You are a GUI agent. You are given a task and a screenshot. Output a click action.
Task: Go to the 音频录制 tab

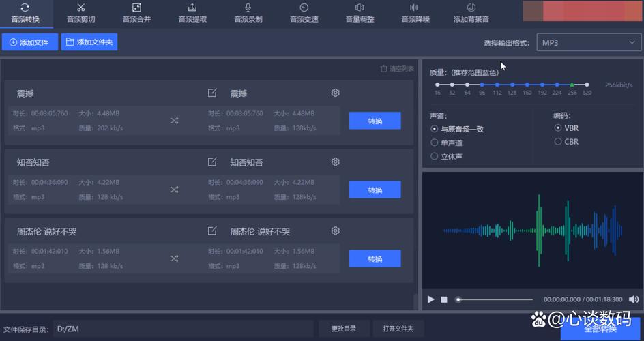point(248,14)
